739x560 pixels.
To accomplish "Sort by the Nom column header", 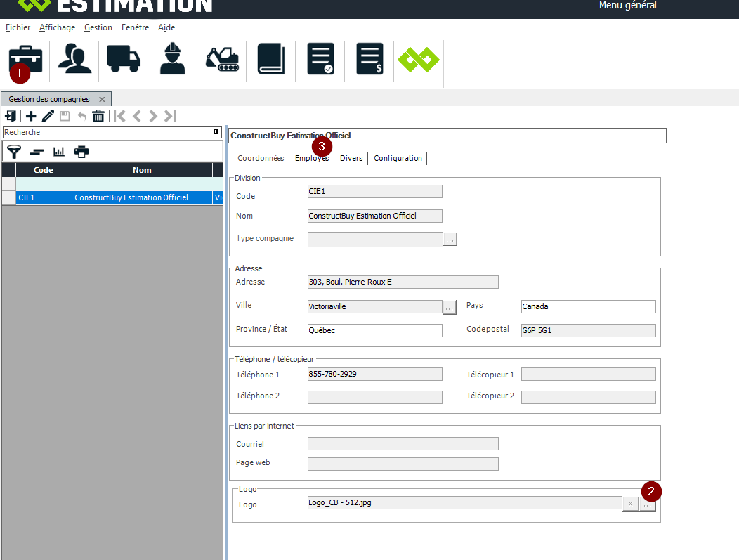I will click(142, 170).
